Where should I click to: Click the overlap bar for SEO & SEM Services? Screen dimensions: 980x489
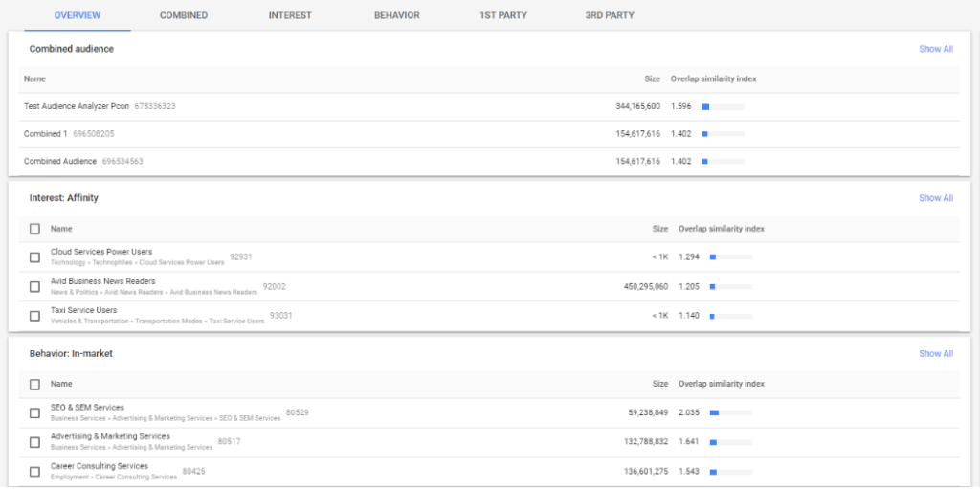point(730,412)
